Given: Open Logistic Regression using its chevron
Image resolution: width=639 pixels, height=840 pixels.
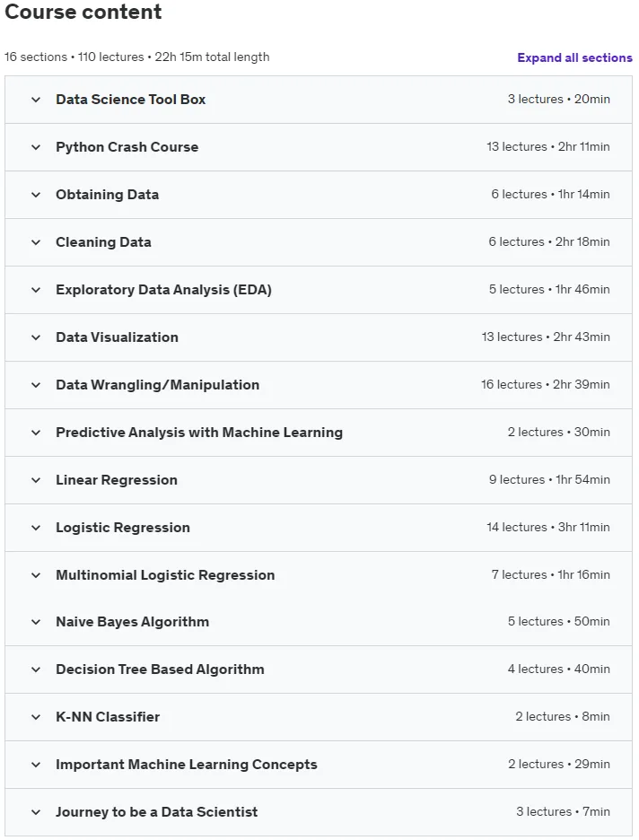Looking at the screenshot, I should pos(36,528).
